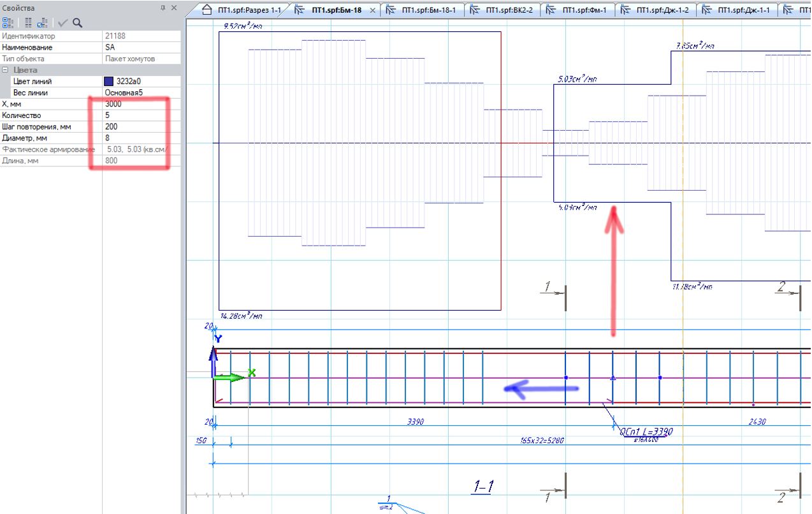Edit the Количество value field
The height and width of the screenshot is (514, 812).
(141, 115)
